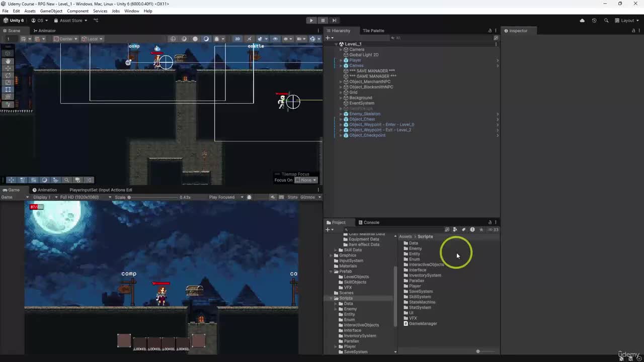Collapse the Prefab folder in Project tree
The image size is (644, 362).
tap(331, 271)
